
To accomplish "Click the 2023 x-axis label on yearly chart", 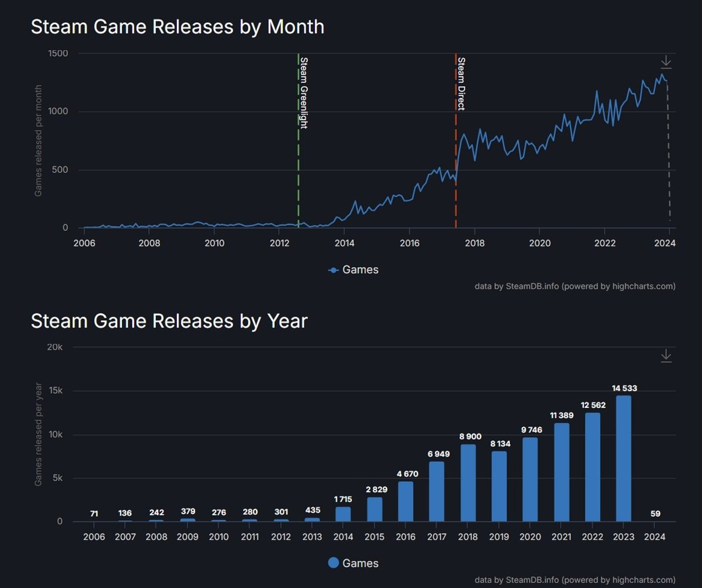I will [623, 537].
